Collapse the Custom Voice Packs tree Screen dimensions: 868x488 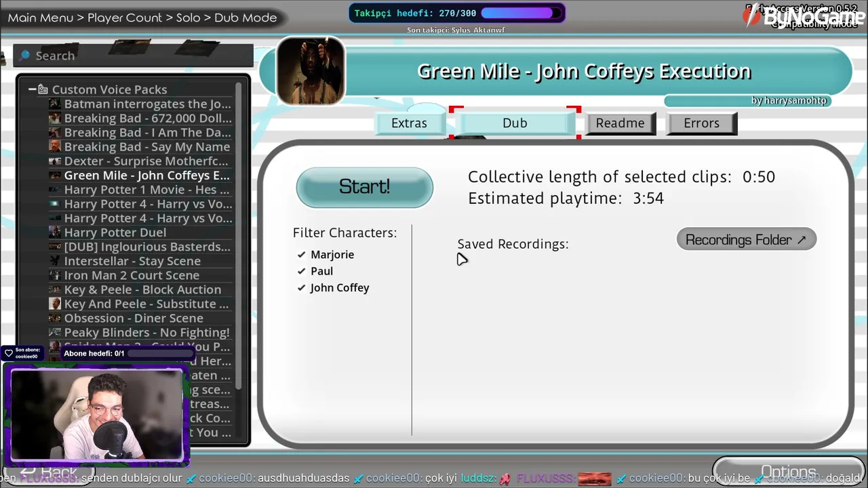[32, 89]
